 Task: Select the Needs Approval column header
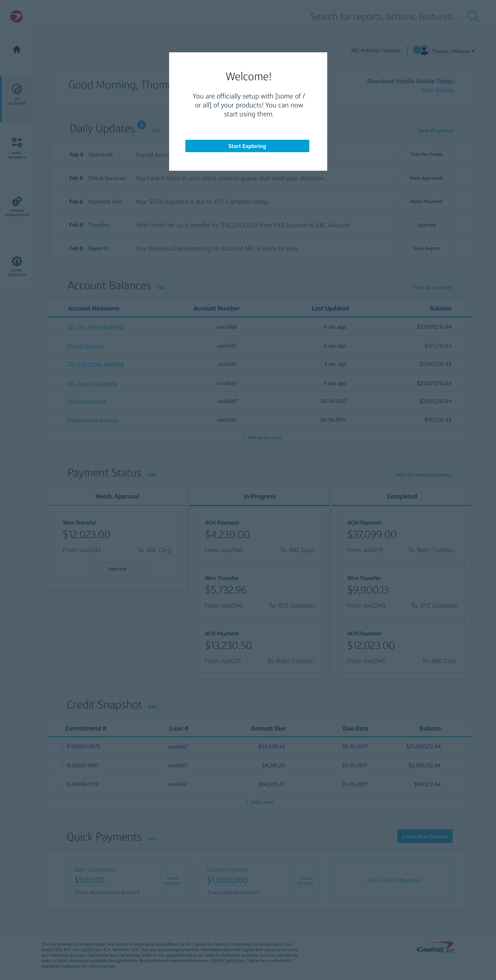(x=117, y=496)
